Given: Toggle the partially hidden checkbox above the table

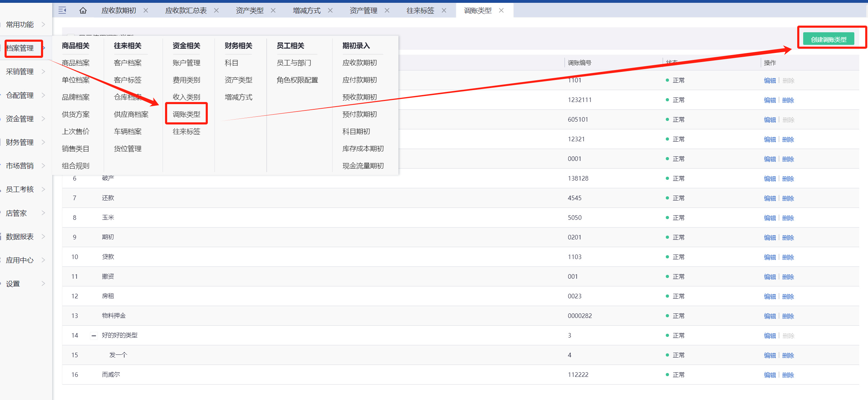Looking at the screenshot, I should 71,35.
